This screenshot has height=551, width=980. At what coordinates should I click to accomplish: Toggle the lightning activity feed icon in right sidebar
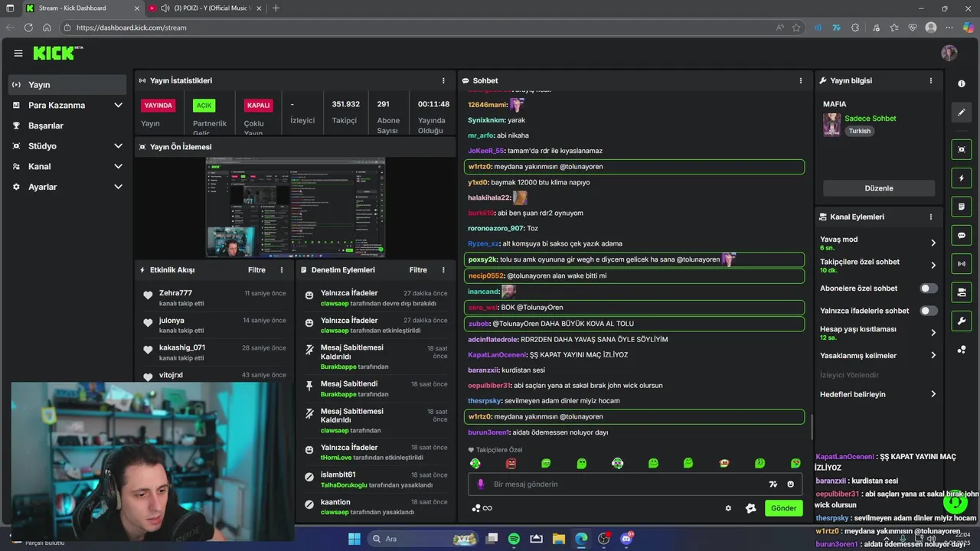[x=962, y=178]
